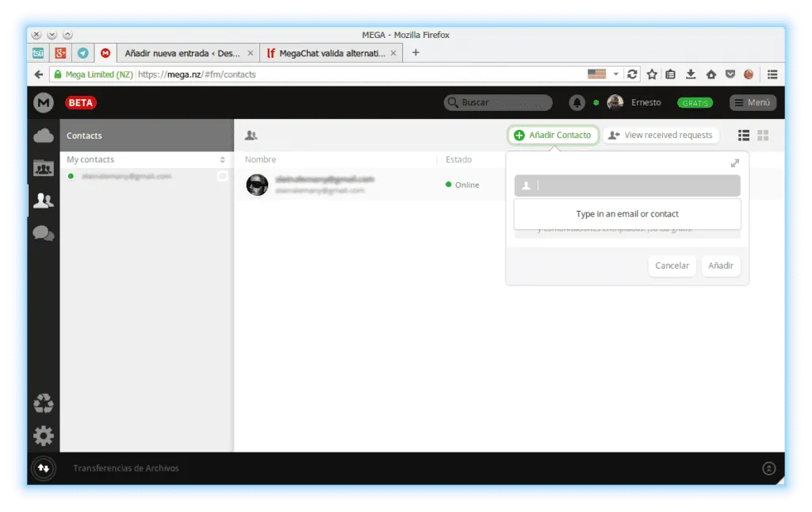The width and height of the screenshot is (812, 512).
Task: Select the contact in My contacts list
Action: 147,177
